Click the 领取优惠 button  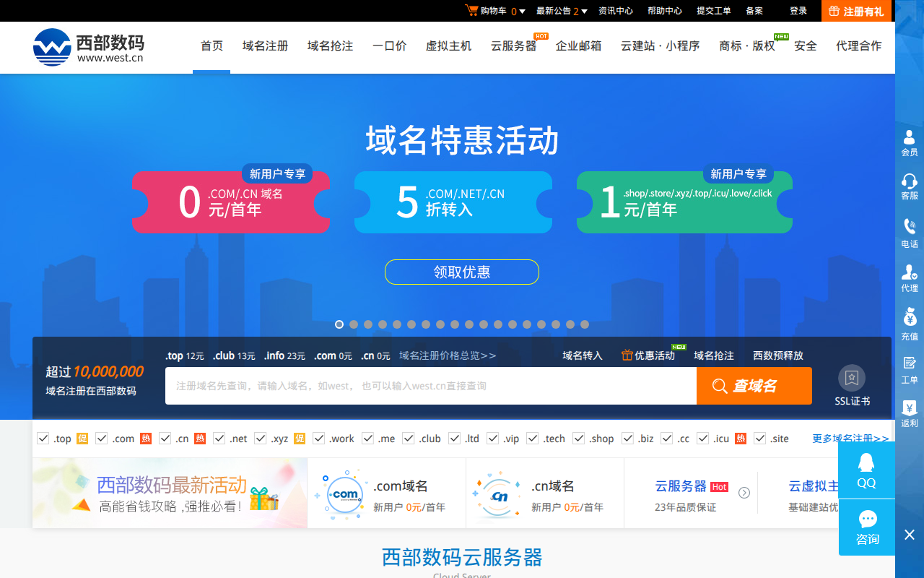[462, 272]
